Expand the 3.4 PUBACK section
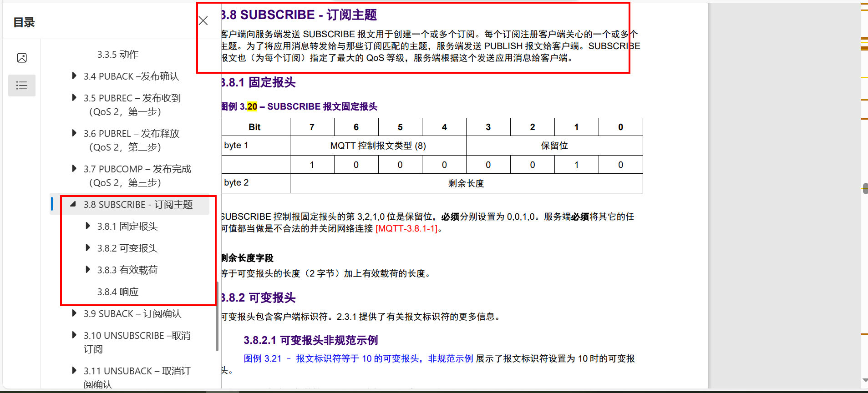This screenshot has height=393, width=868. (74, 76)
